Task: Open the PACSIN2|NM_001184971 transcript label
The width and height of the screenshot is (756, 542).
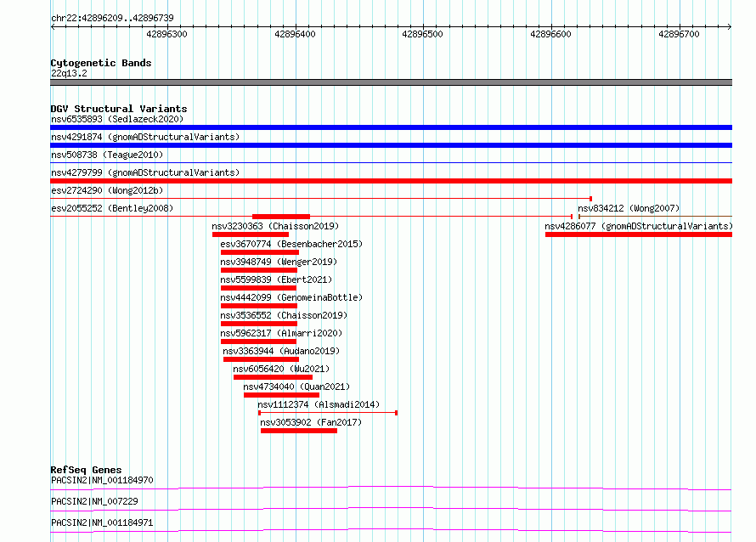Action: pyautogui.click(x=102, y=522)
